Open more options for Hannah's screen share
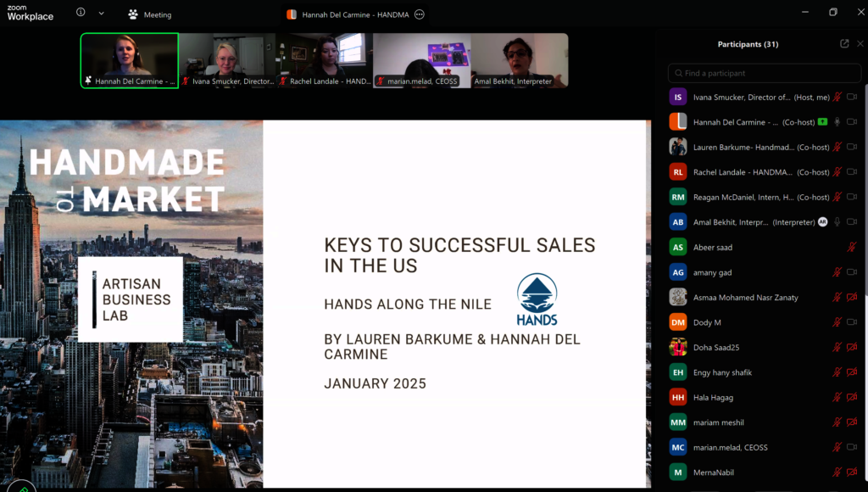 [x=419, y=14]
